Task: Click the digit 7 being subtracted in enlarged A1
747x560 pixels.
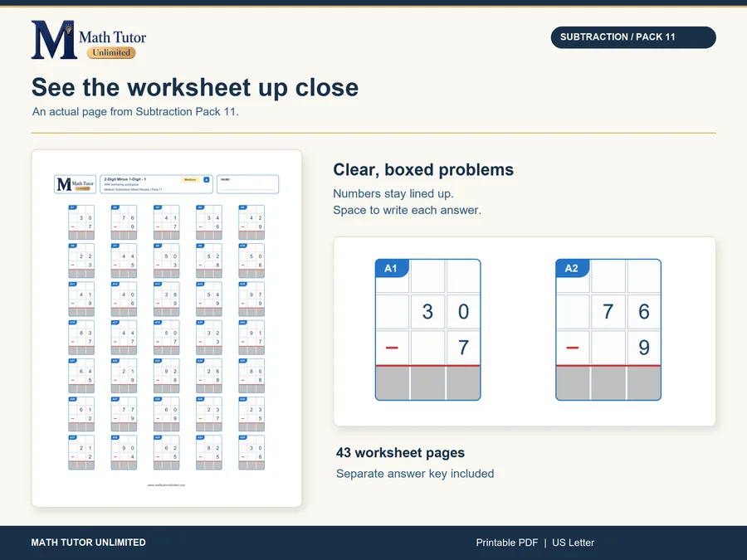Action: click(463, 348)
